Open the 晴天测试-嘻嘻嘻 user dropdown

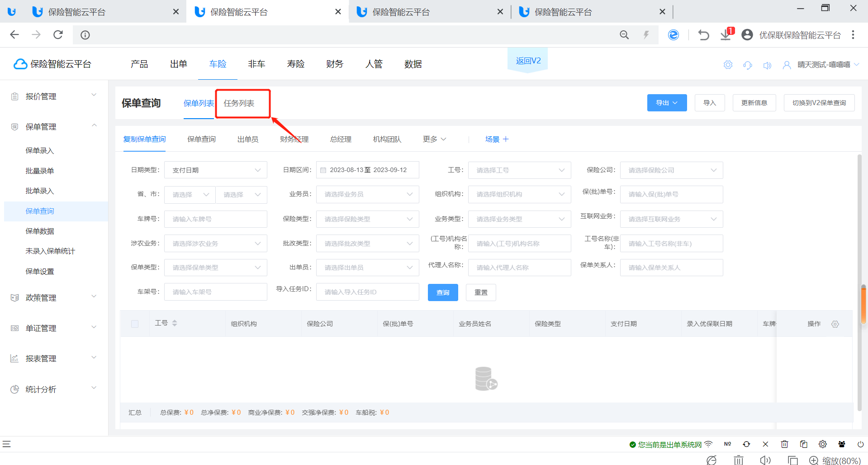[x=828, y=65]
